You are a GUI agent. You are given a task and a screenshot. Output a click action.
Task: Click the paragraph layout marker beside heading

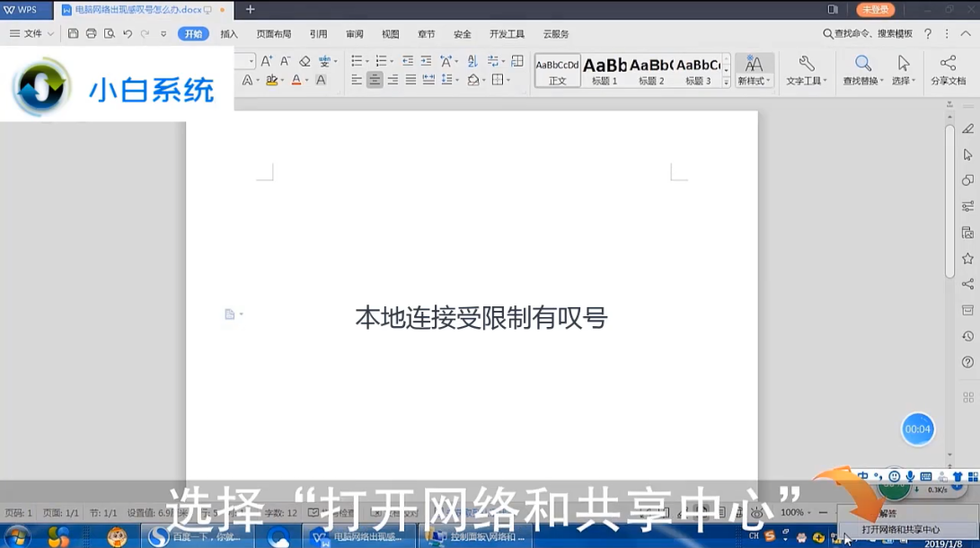pos(233,314)
